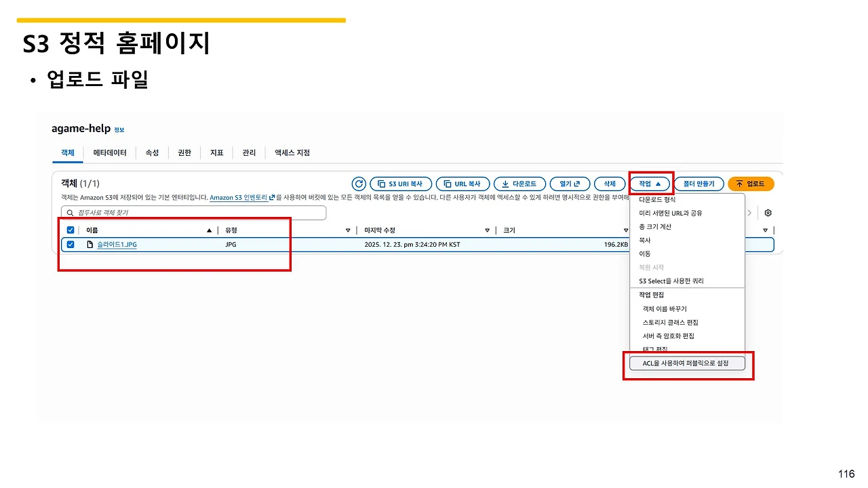
Task: Click the magnifier icon in object search bar
Action: (70, 212)
